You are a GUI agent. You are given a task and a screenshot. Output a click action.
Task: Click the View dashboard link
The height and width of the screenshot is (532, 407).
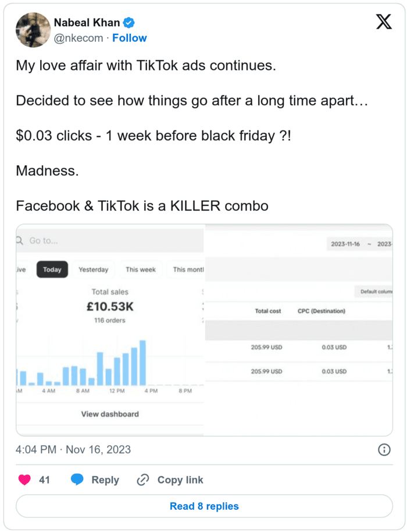pyautogui.click(x=110, y=414)
